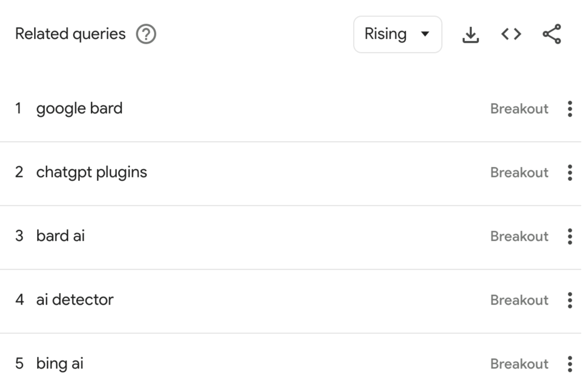Open the Rising dropdown
587x392 pixels.
click(398, 33)
